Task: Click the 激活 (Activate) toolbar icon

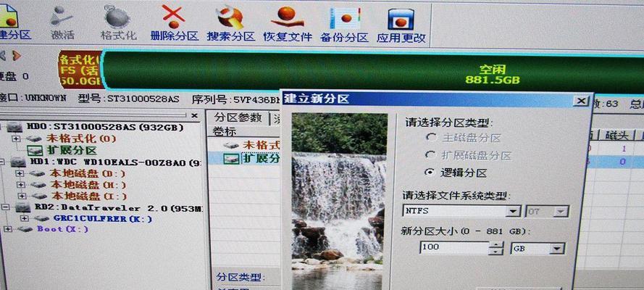Action: 62,22
